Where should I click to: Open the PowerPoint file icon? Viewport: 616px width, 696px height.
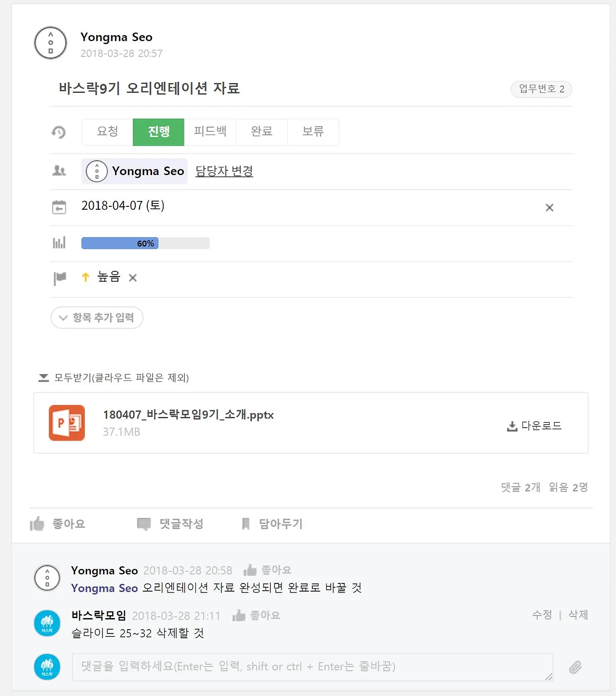[x=67, y=423]
